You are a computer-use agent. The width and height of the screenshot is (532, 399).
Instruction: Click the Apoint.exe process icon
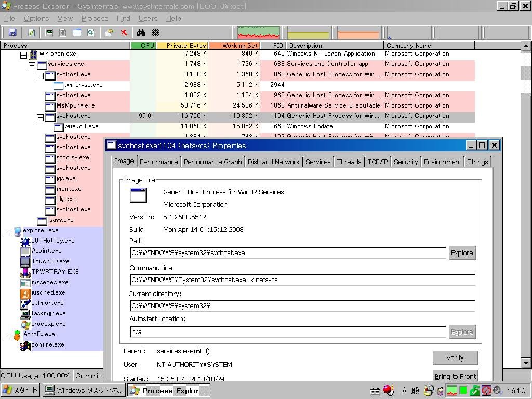click(x=25, y=252)
